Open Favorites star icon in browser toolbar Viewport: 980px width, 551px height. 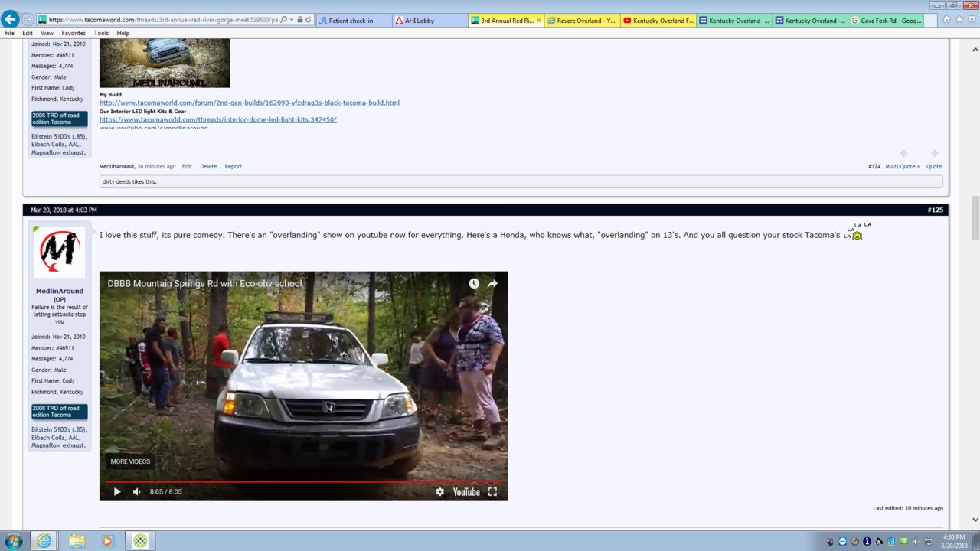(x=959, y=20)
